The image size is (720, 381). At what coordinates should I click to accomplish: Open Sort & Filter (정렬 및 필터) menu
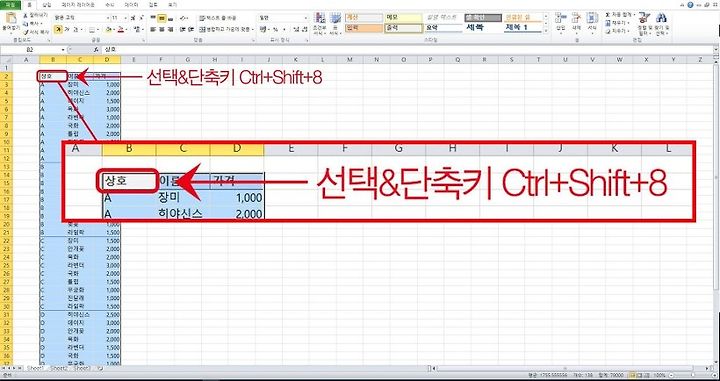[x=644, y=24]
